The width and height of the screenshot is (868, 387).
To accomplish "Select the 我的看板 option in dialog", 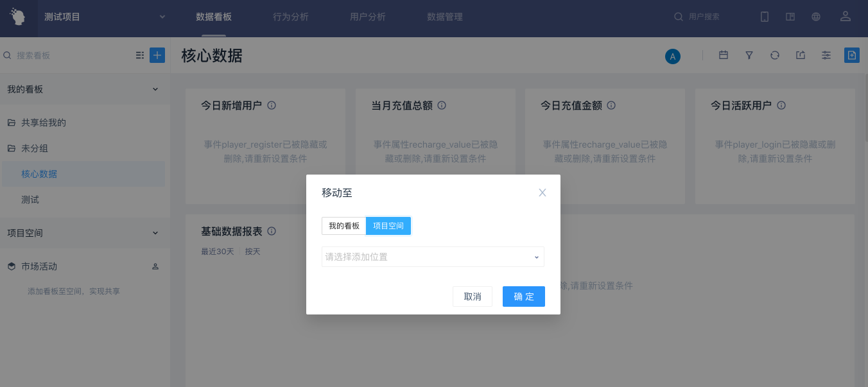I will click(x=344, y=226).
